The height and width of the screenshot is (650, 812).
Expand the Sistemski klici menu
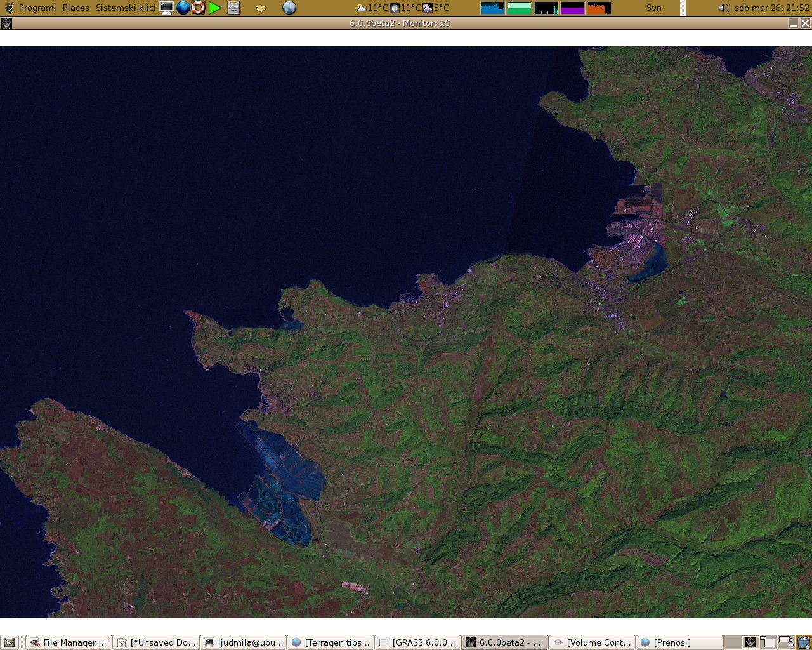[x=125, y=8]
